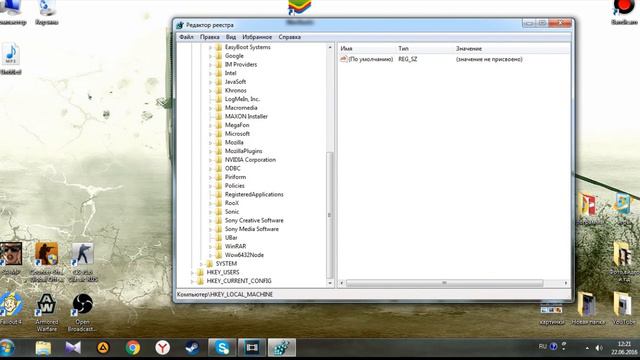Click the tree pane scroll up arrow
This screenshot has width=640, height=360.
coord(330,47)
